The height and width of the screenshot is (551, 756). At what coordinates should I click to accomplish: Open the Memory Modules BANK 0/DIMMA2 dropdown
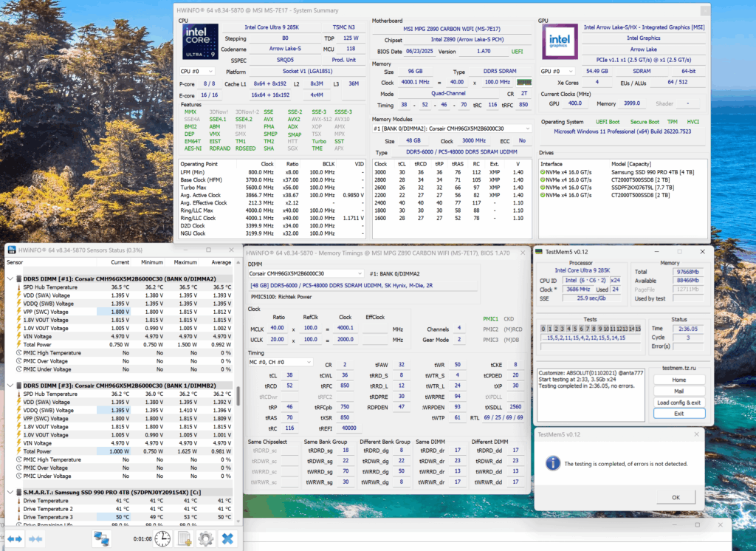tap(452, 129)
